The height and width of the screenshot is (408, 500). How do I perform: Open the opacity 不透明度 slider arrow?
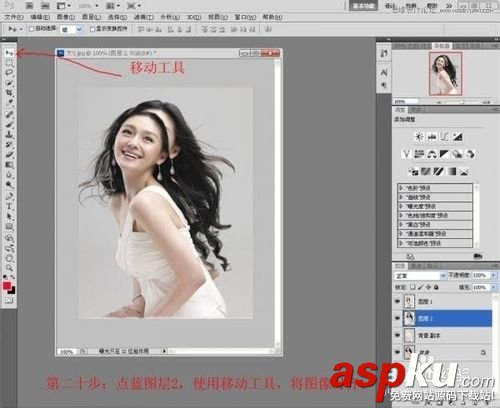coord(494,275)
